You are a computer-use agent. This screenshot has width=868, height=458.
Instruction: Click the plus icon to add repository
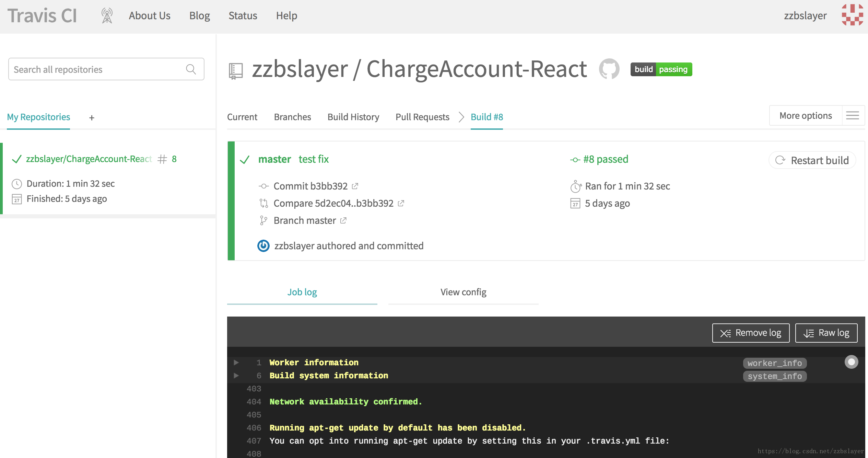[x=92, y=118]
